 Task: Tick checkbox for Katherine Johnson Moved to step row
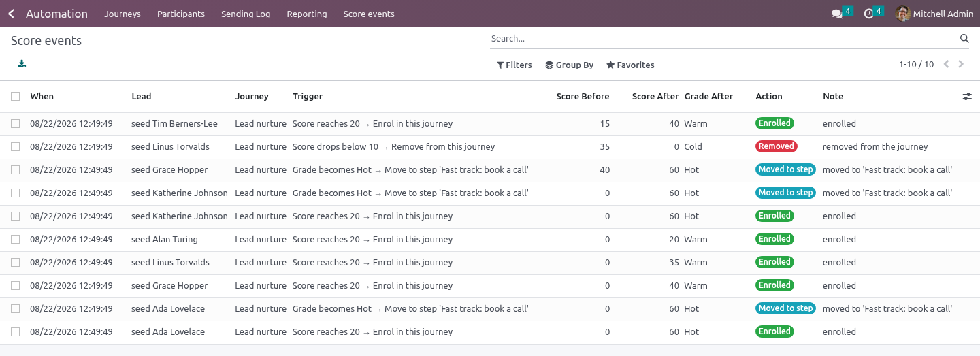15,193
